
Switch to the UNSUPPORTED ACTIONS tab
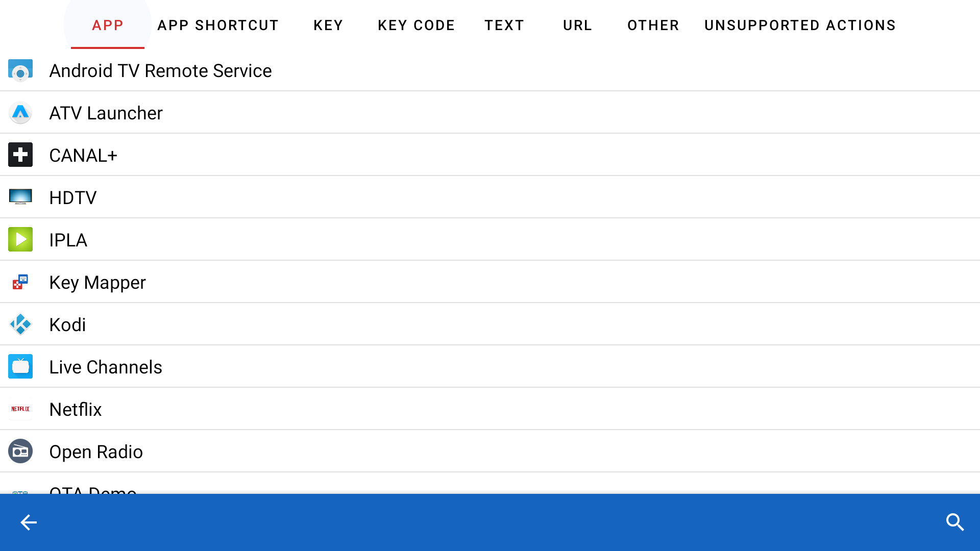(800, 25)
